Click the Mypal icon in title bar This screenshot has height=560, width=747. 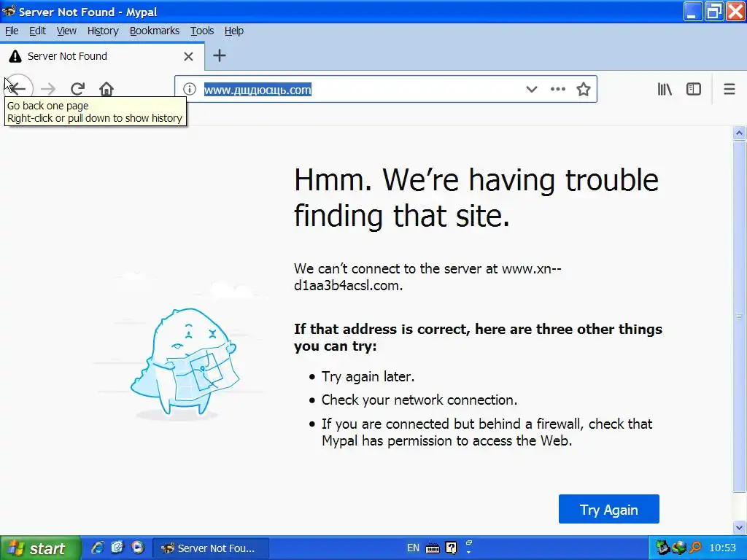9,11
